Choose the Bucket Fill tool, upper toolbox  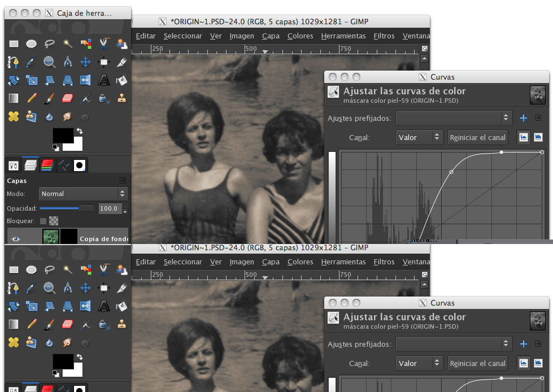coord(121,80)
